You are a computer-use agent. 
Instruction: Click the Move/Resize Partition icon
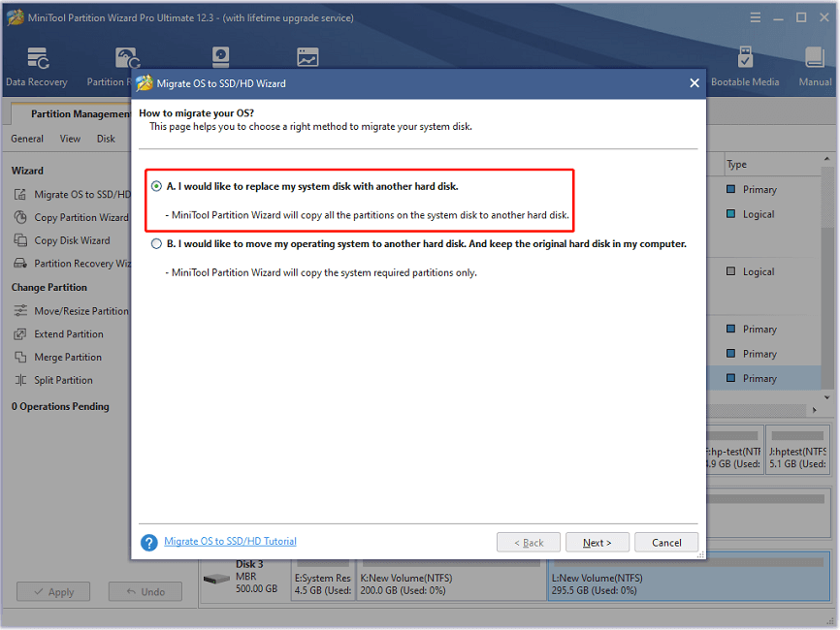(x=19, y=310)
